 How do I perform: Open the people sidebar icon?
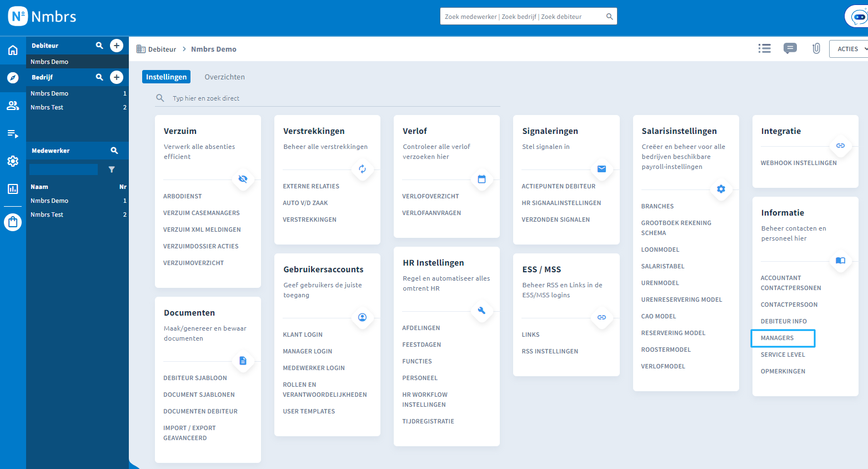coord(13,106)
